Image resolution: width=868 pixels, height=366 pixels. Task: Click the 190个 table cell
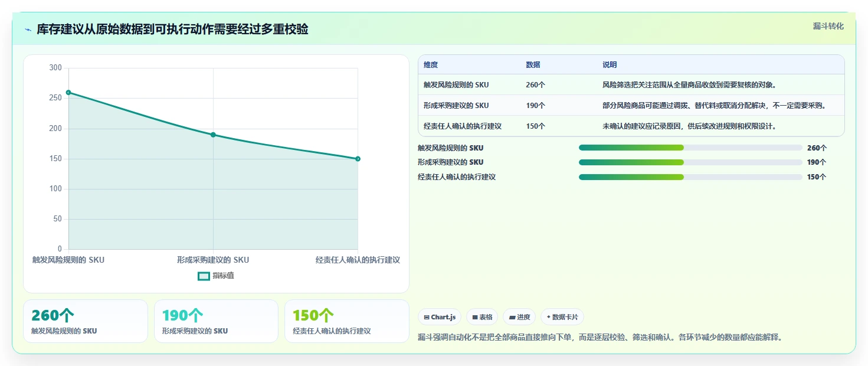point(535,106)
